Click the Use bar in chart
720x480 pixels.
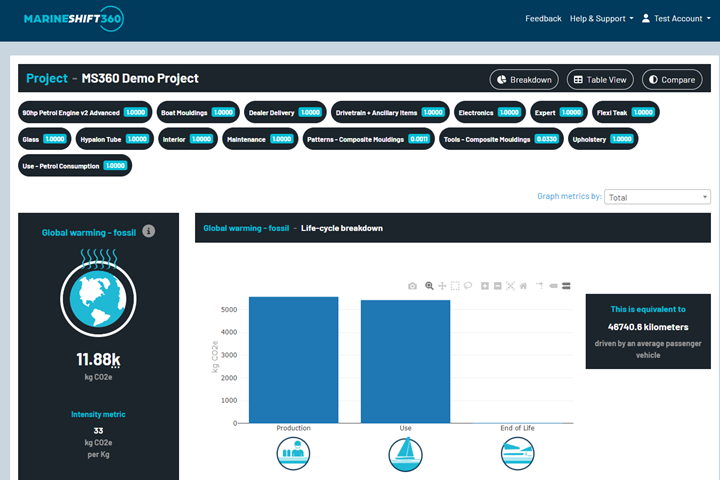tap(405, 361)
